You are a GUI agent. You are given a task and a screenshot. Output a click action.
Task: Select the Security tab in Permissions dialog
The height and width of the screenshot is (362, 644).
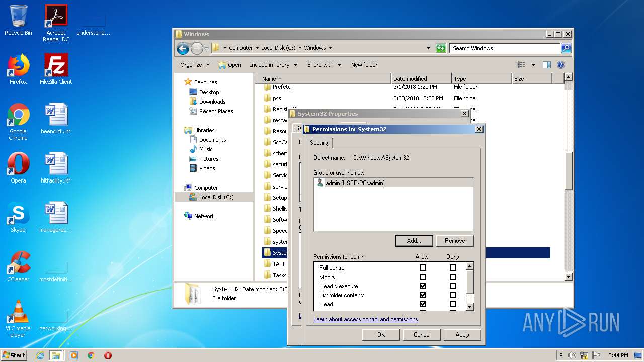319,143
